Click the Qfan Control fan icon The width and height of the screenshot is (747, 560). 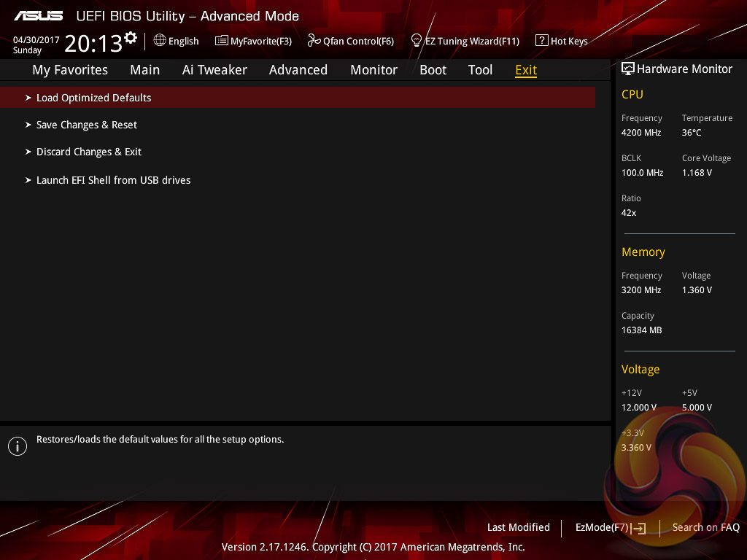[314, 41]
